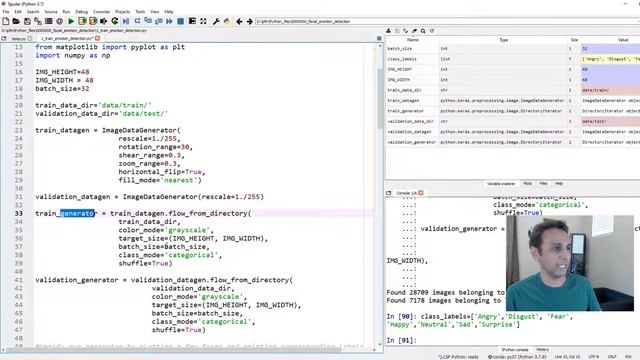
Task: Select train_generator variable row
Action: (x=513, y=111)
